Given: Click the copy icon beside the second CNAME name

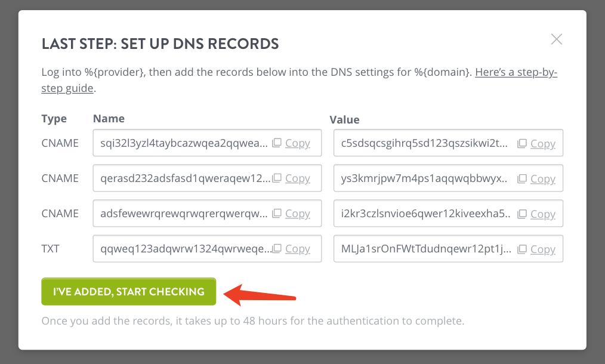Looking at the screenshot, I should (277, 178).
